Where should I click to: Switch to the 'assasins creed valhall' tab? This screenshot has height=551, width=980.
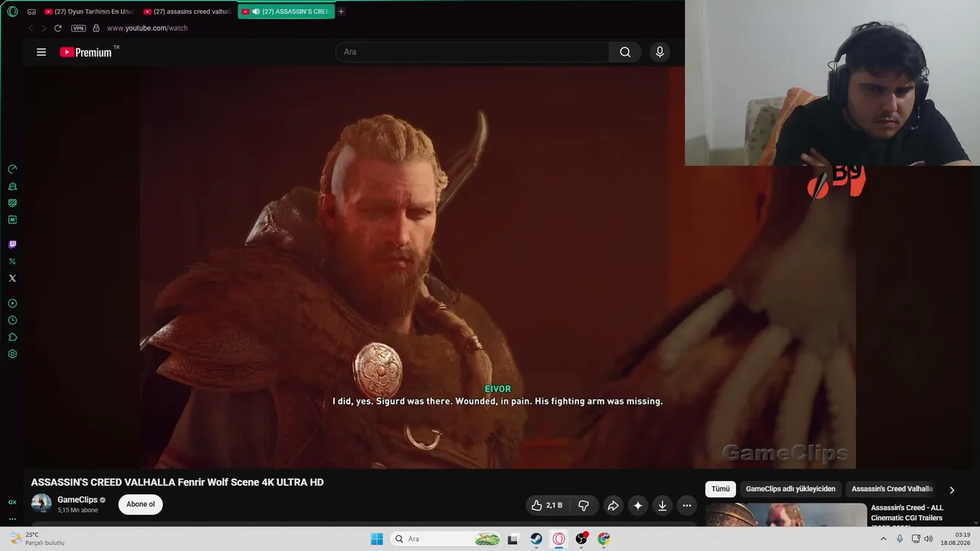point(188,11)
